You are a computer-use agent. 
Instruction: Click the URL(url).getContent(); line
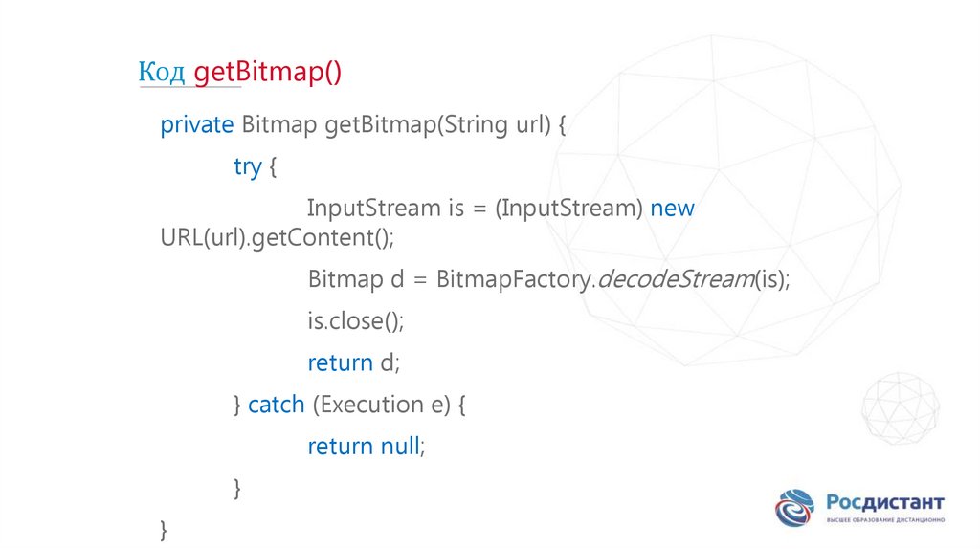pyautogui.click(x=277, y=237)
